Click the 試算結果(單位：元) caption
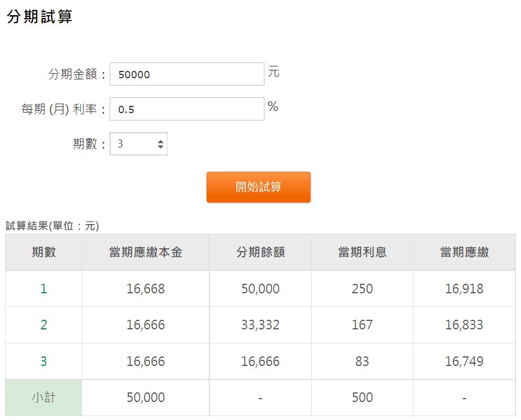Screen dimensions: 521x420 52,226
